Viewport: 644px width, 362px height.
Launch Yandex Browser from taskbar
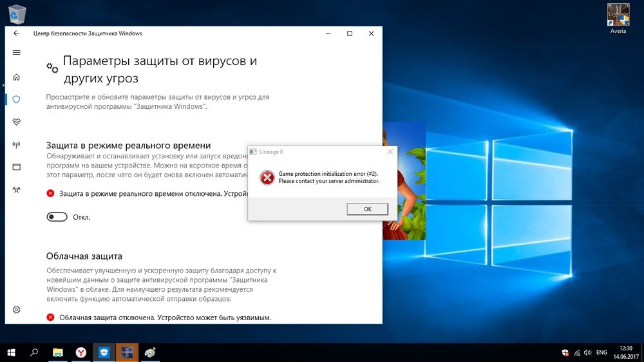point(80,352)
